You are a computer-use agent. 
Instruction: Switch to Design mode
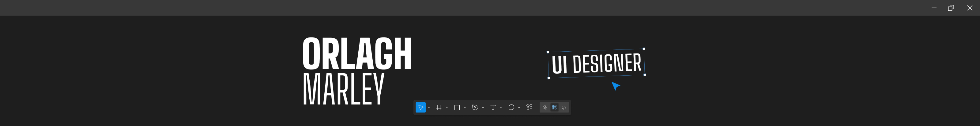click(x=554, y=108)
